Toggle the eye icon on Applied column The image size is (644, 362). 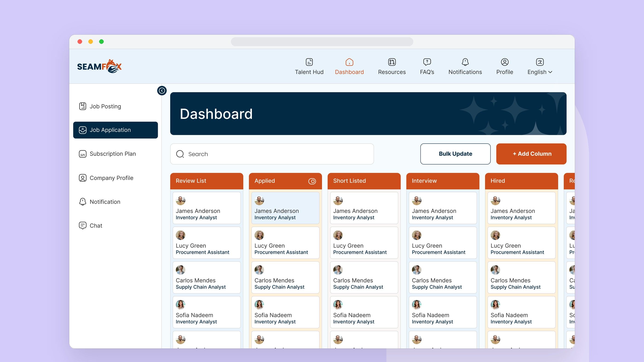point(312,181)
